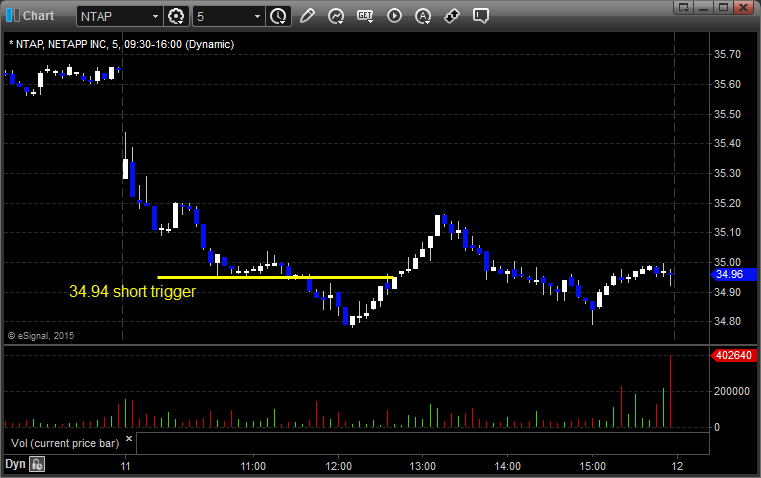761x478 pixels.
Task: Click the 35.00 price axis label
Action: 728,263
